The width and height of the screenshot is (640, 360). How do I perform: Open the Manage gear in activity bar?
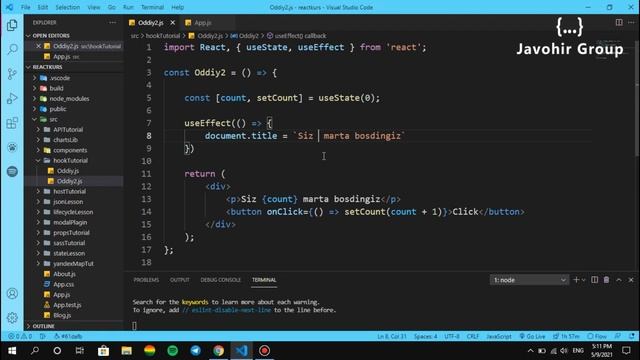tap(12, 318)
